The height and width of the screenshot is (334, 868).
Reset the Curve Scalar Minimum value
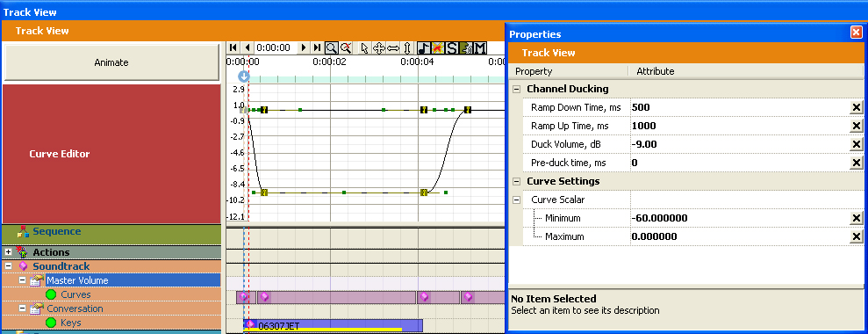(x=857, y=218)
